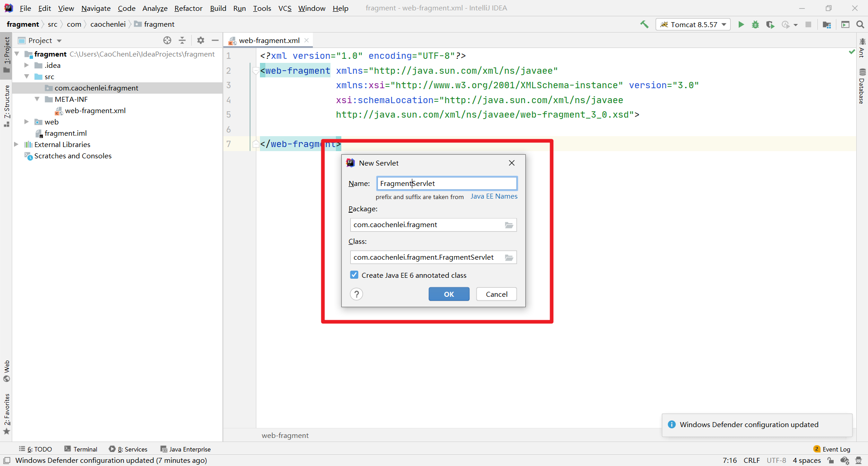Open the Web tool window stripe
Viewport: 868px width, 466px height.
pyautogui.click(x=7, y=371)
